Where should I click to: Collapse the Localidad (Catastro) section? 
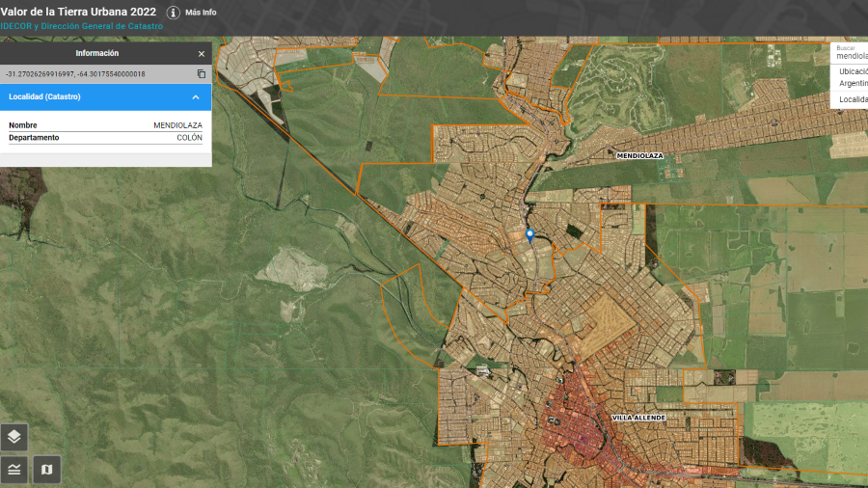pos(196,97)
